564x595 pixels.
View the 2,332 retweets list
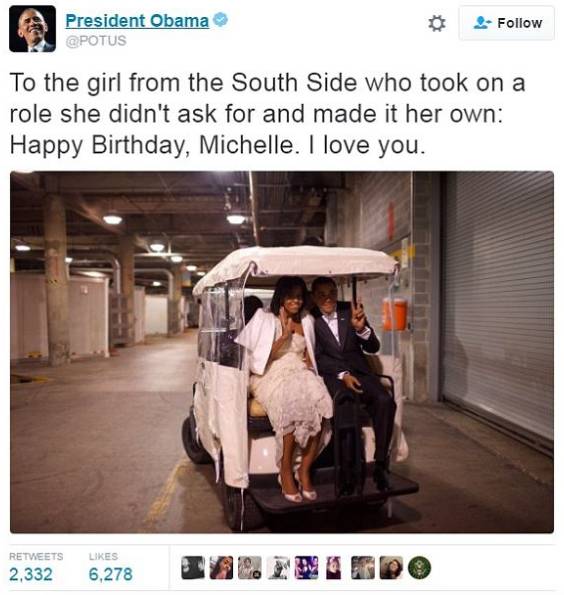coord(36,568)
